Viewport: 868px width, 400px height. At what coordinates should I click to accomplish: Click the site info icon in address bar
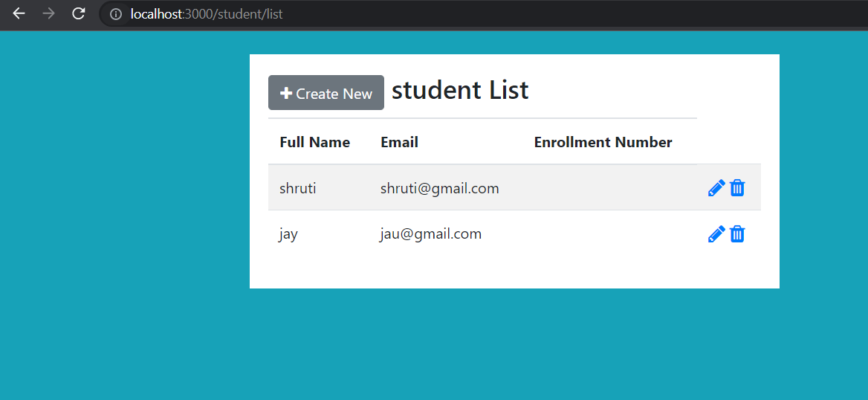click(115, 14)
